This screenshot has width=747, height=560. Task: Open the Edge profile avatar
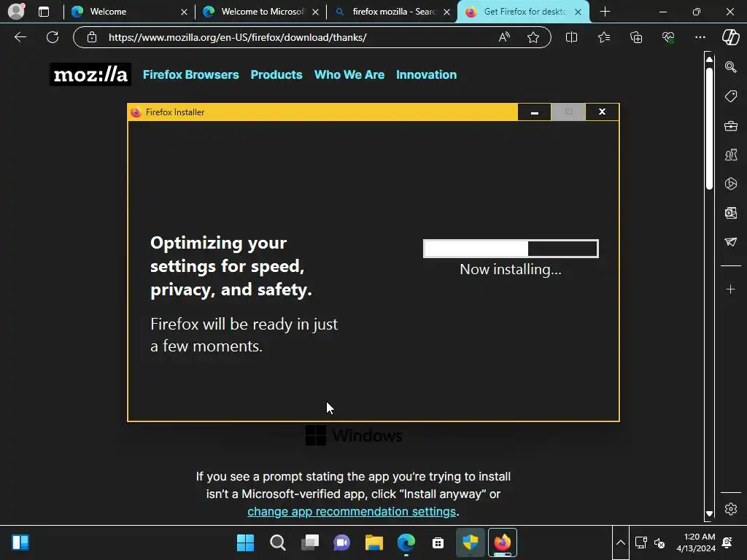(17, 11)
